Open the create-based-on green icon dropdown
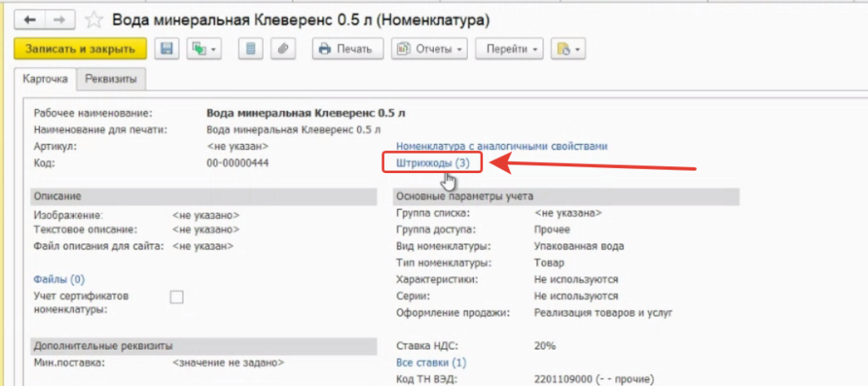 click(204, 48)
